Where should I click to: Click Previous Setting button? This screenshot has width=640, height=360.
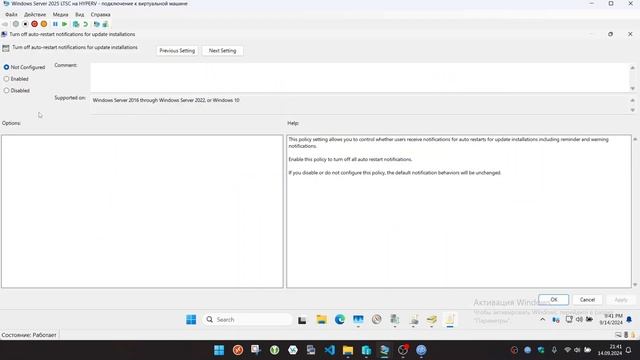pos(177,51)
